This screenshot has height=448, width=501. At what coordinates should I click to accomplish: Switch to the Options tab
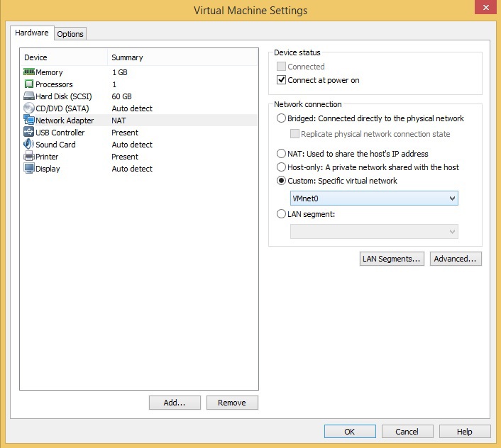click(70, 34)
